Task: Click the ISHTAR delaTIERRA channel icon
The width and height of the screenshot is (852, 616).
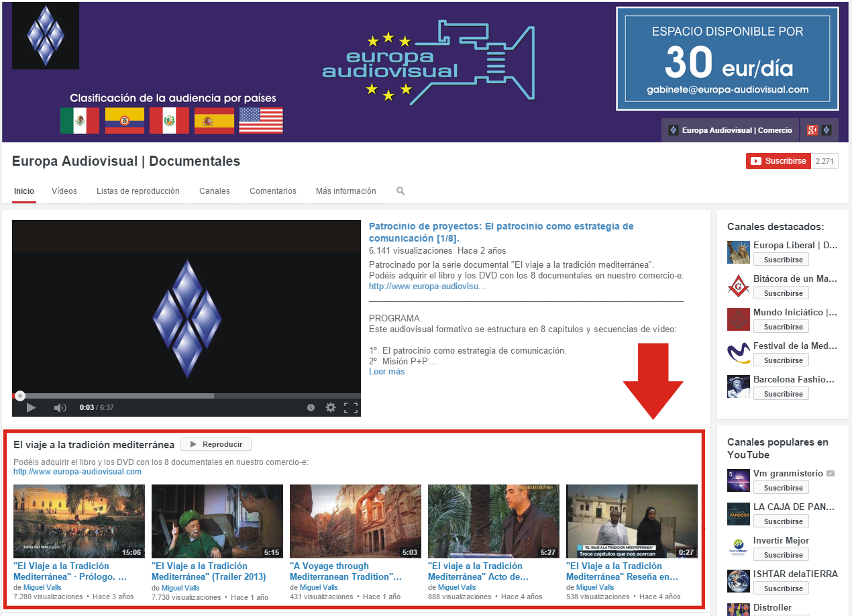Action: pyautogui.click(x=739, y=581)
